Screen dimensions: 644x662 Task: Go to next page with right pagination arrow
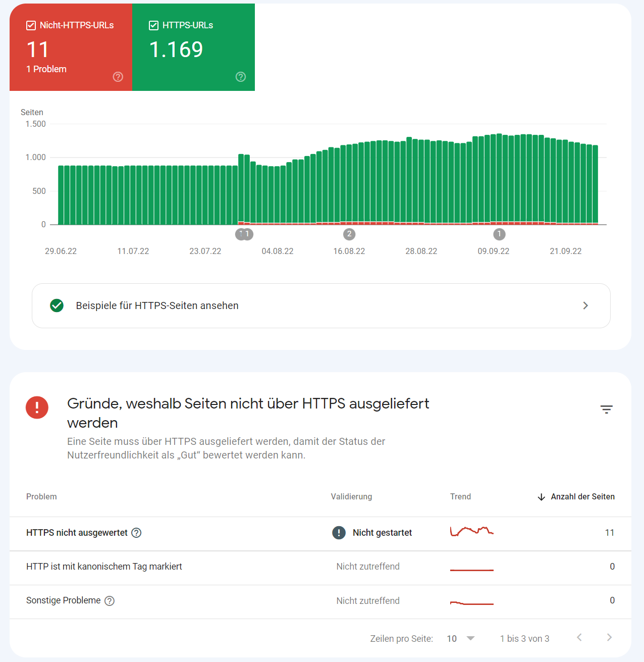[609, 638]
